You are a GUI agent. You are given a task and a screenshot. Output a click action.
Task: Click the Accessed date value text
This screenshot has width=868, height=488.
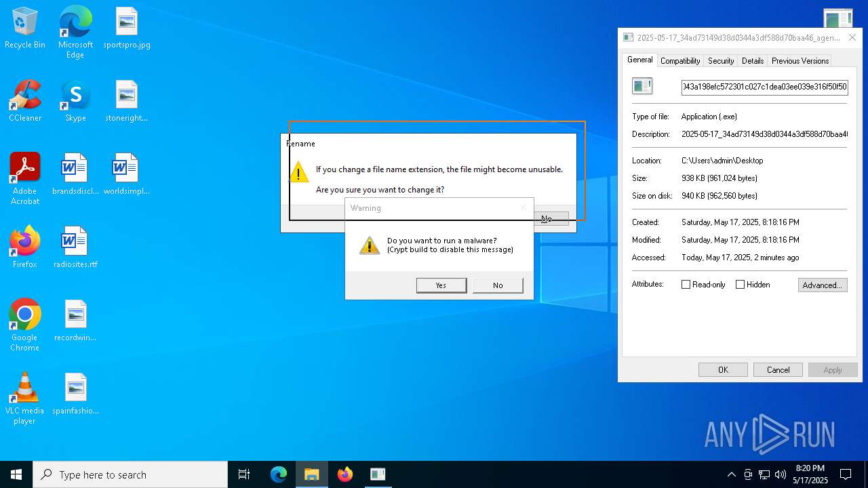pyautogui.click(x=741, y=258)
